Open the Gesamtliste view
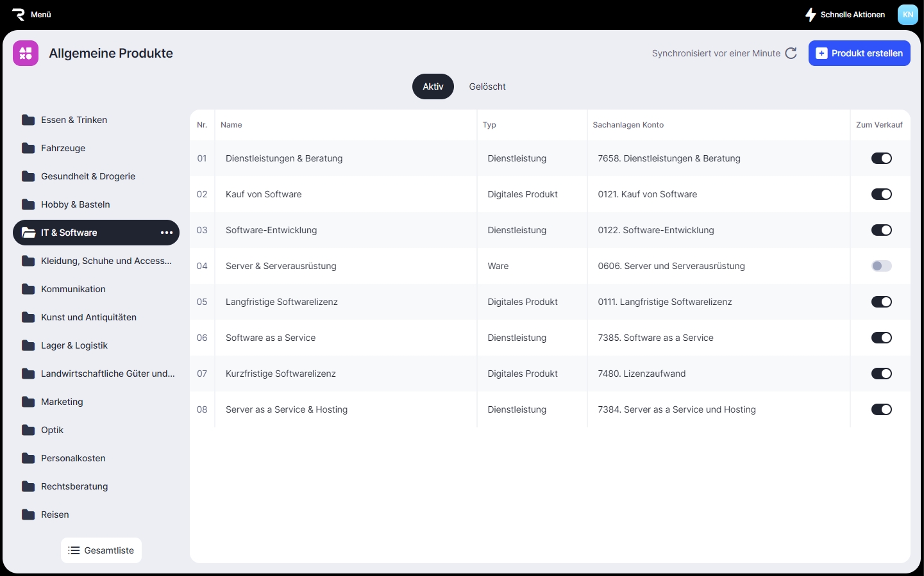 (101, 550)
